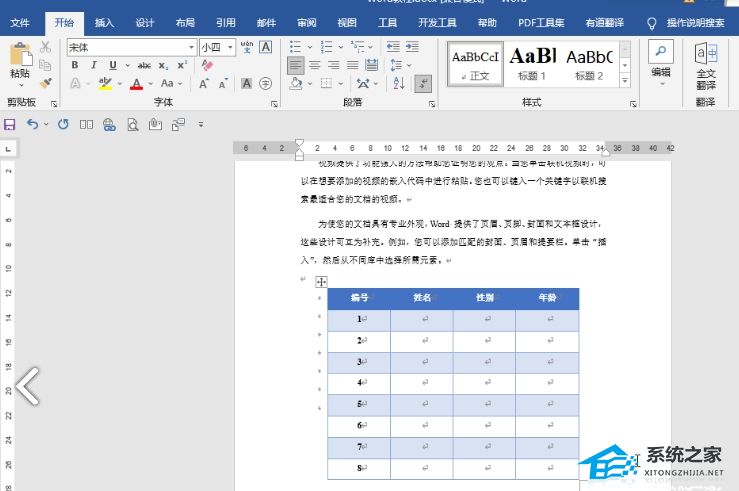Image resolution: width=739 pixels, height=491 pixels.
Task: Toggle show paragraph marks
Action: pos(423,84)
